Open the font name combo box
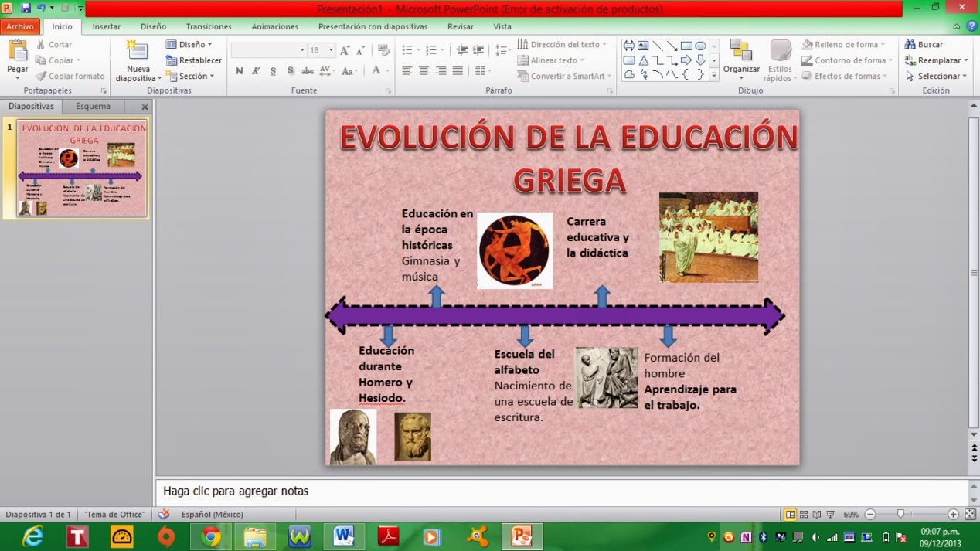 pyautogui.click(x=269, y=50)
